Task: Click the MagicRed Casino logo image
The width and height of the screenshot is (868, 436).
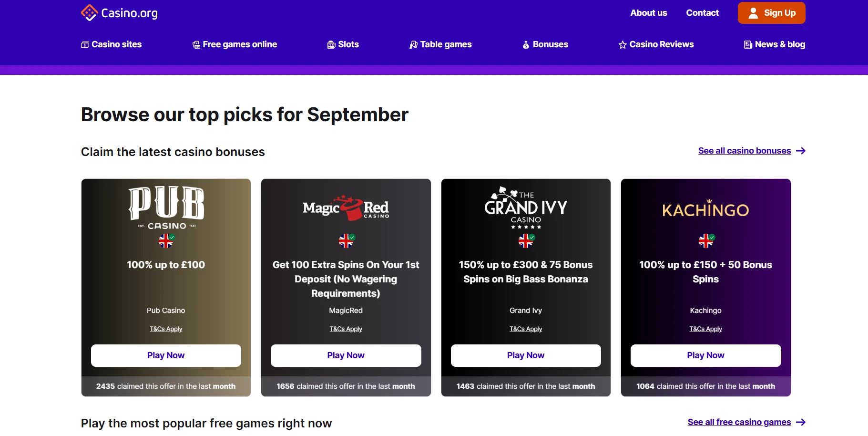Action: [x=346, y=208]
